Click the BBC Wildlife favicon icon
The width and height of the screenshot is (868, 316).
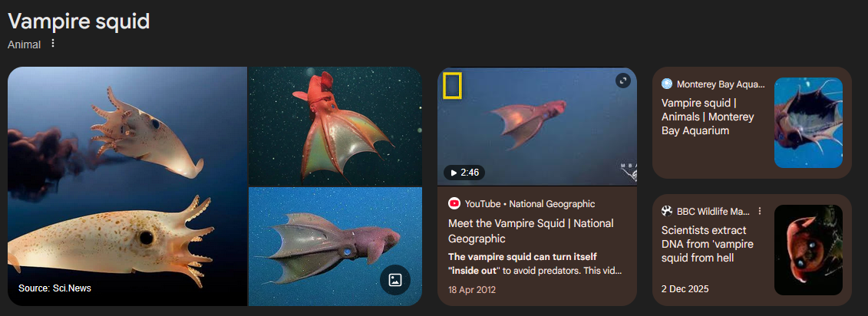667,211
